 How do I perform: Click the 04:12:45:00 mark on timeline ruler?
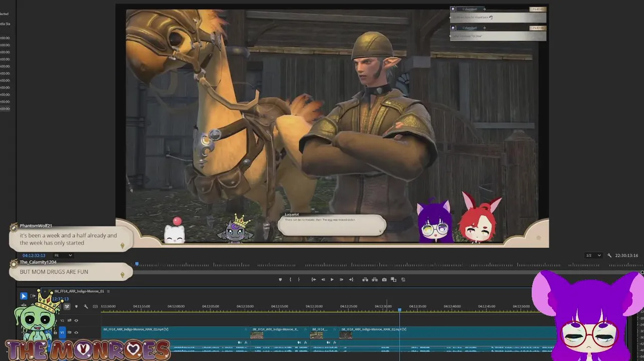click(487, 306)
